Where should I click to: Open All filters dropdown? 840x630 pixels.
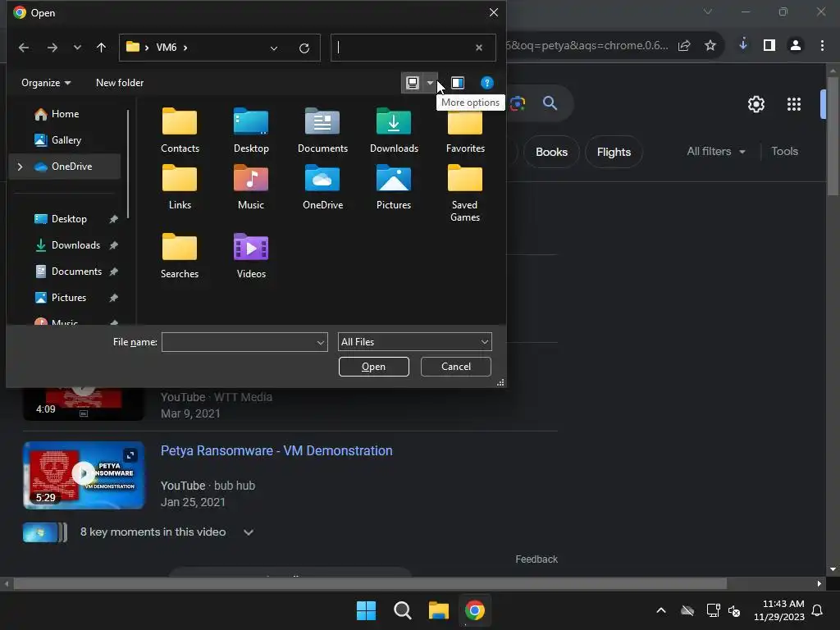[716, 152]
